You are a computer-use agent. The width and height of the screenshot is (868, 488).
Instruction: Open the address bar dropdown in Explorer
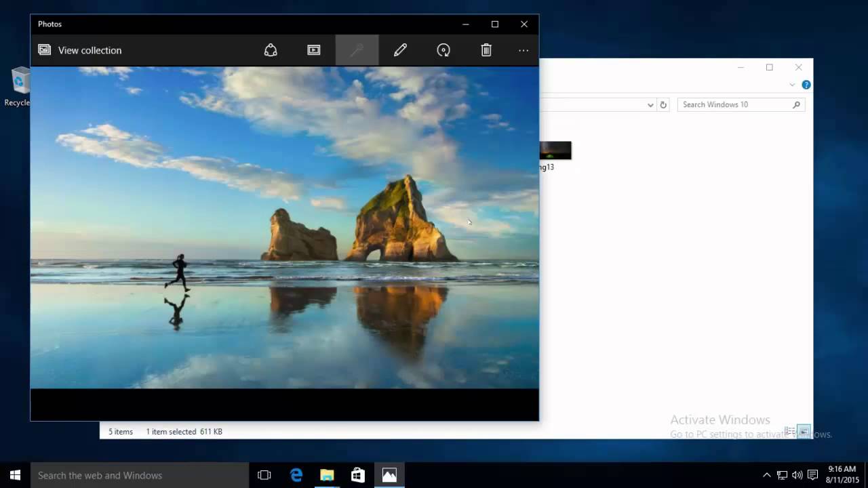click(652, 104)
